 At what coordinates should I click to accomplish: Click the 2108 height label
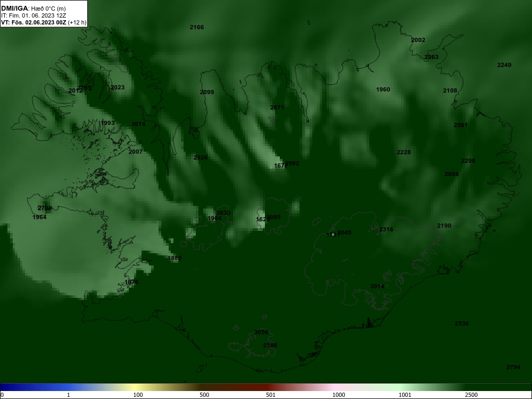click(x=450, y=90)
